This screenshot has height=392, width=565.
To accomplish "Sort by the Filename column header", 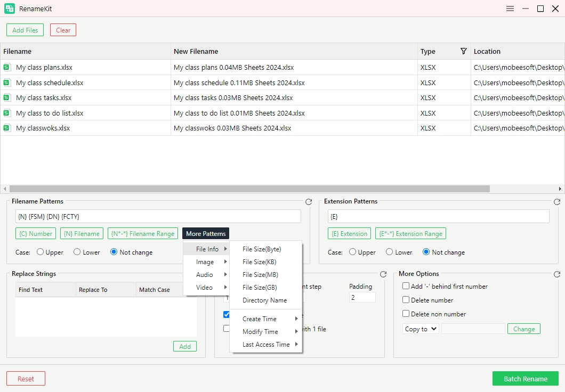I will [85, 51].
